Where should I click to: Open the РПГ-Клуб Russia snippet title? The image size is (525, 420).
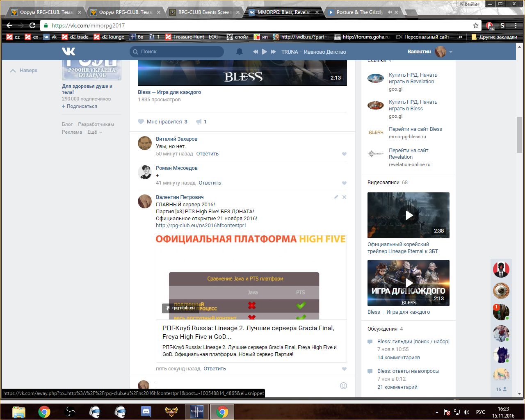(248, 332)
